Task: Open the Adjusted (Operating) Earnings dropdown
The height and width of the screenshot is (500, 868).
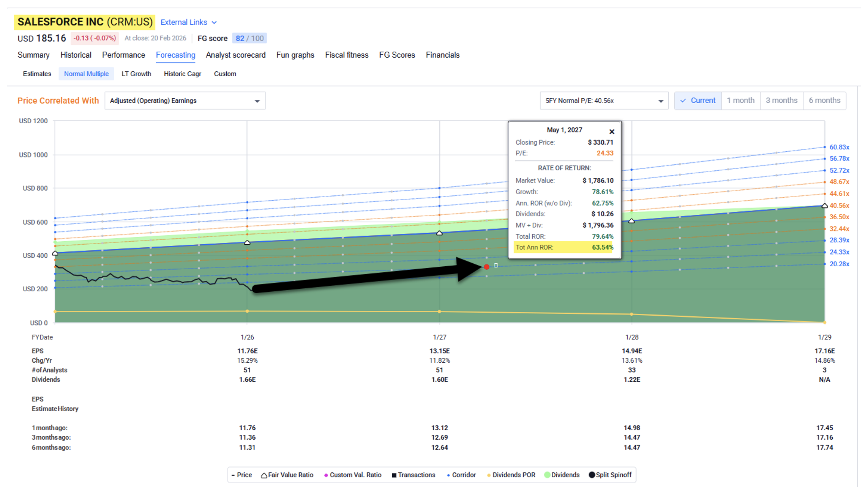Action: point(185,101)
